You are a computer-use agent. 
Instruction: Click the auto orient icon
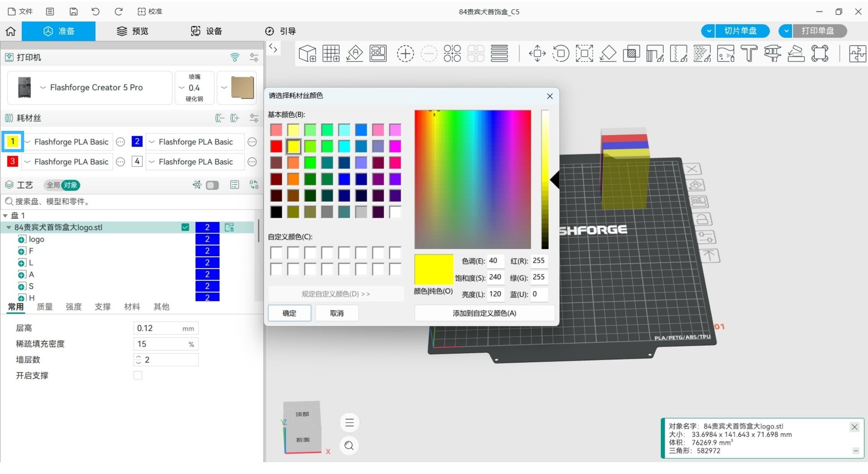354,53
